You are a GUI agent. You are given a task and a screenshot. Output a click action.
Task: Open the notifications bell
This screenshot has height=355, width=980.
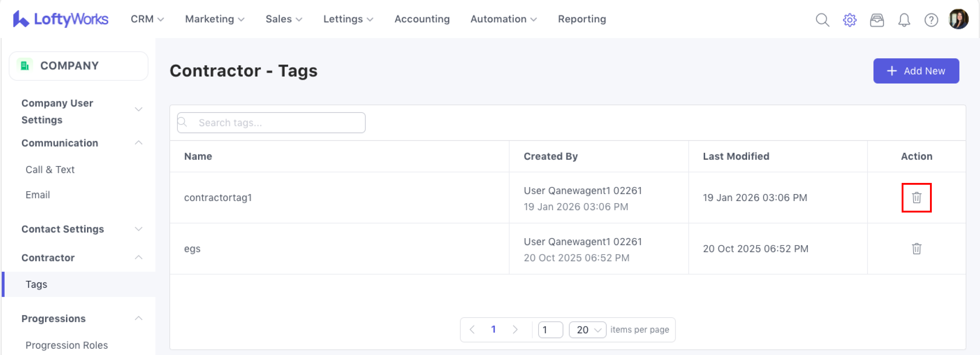(904, 20)
